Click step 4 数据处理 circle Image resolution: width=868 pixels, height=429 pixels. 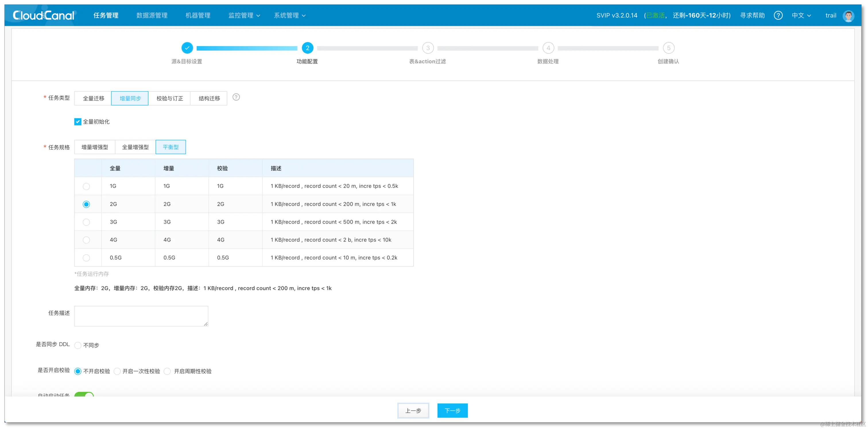click(x=548, y=48)
